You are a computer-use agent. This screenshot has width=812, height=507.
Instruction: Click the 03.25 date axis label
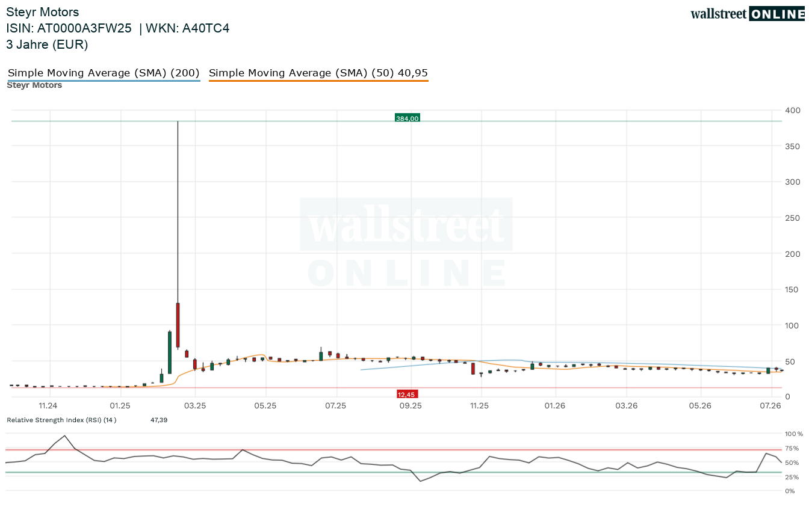coord(195,406)
